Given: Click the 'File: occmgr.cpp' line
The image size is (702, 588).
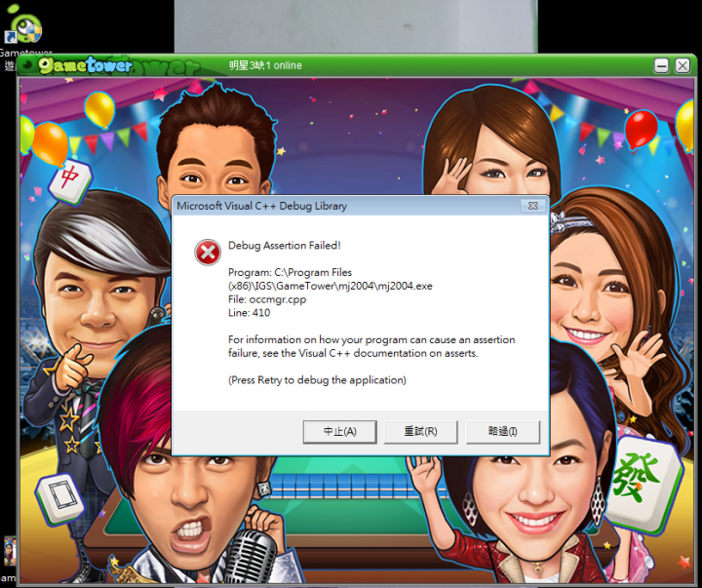Looking at the screenshot, I should 267,299.
